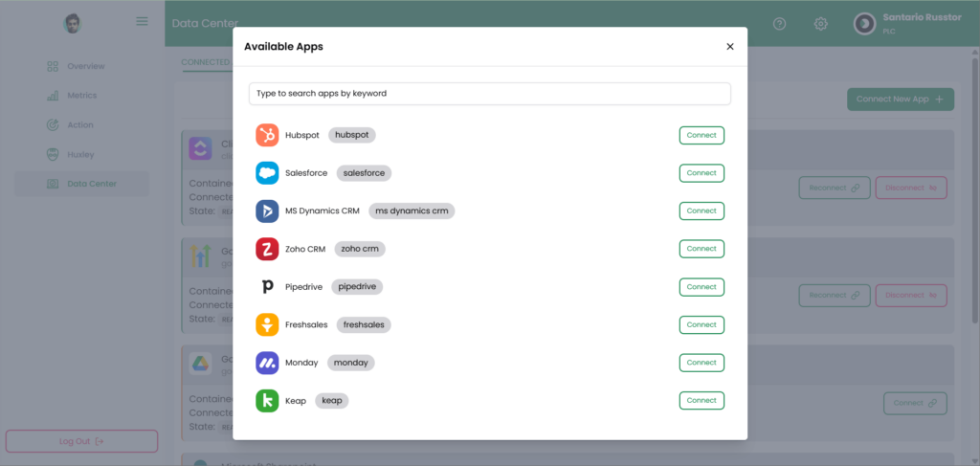Screen dimensions: 980x466
Task: Click the 'freshsales' keyword tag
Action: pos(364,324)
